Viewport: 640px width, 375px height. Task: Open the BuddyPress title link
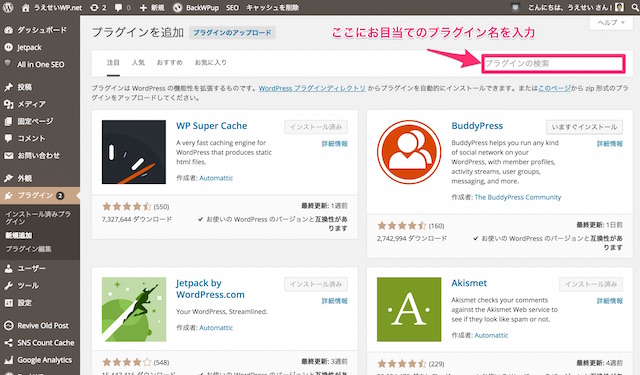(477, 126)
